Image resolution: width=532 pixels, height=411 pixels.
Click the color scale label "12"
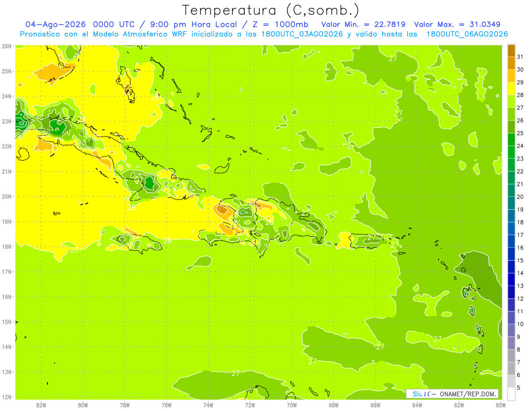pyautogui.click(x=520, y=298)
